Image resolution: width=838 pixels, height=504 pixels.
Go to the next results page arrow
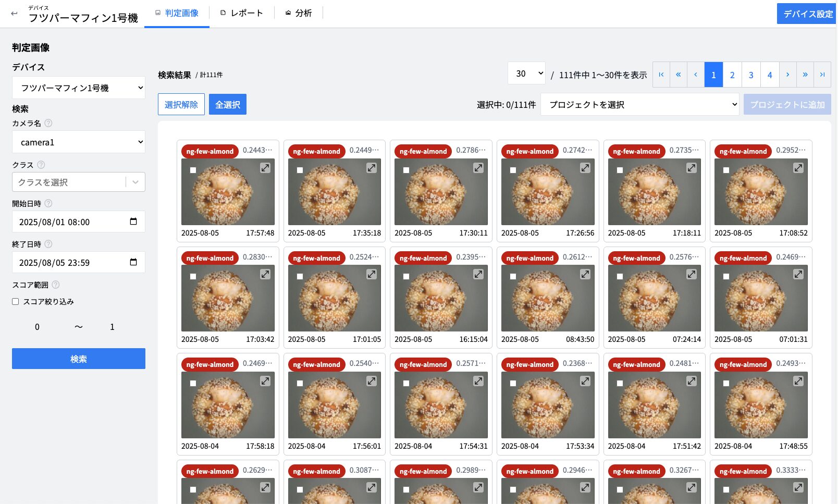click(787, 75)
